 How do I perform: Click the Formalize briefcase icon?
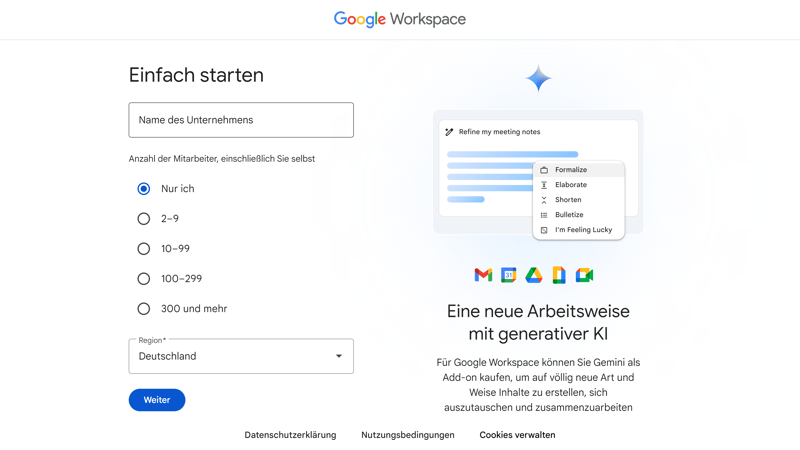[544, 170]
